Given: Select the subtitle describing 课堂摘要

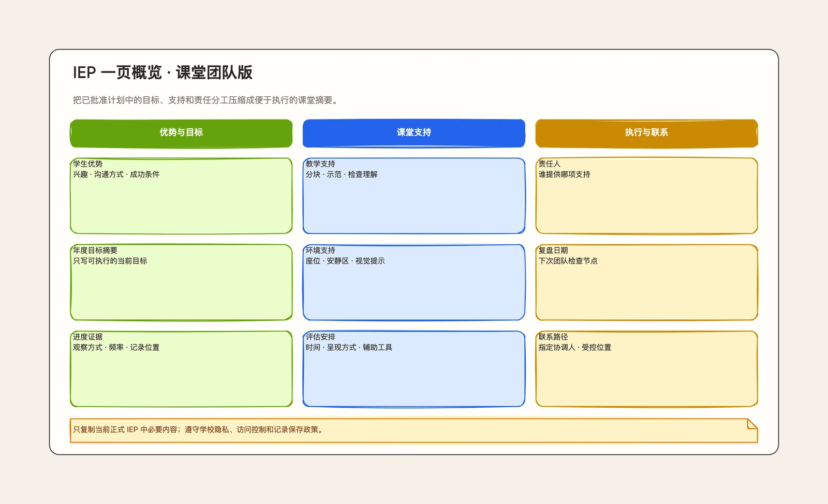Looking at the screenshot, I should click(x=206, y=100).
